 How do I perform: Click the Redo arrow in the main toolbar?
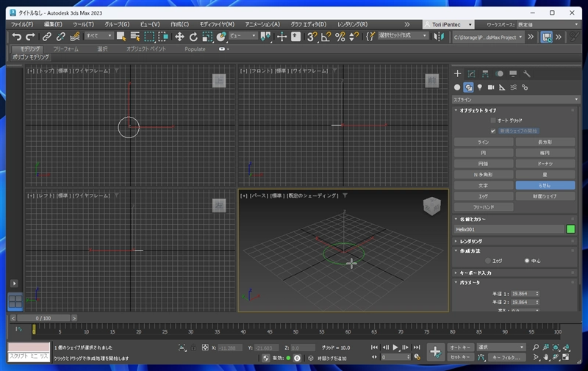[x=30, y=36]
